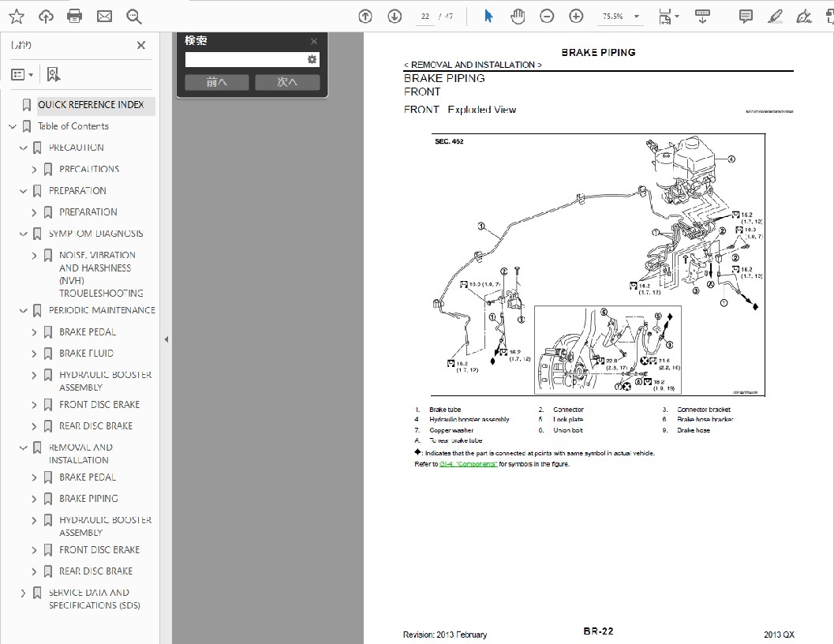Close the search popup
This screenshot has width=834, height=644.
[x=314, y=42]
